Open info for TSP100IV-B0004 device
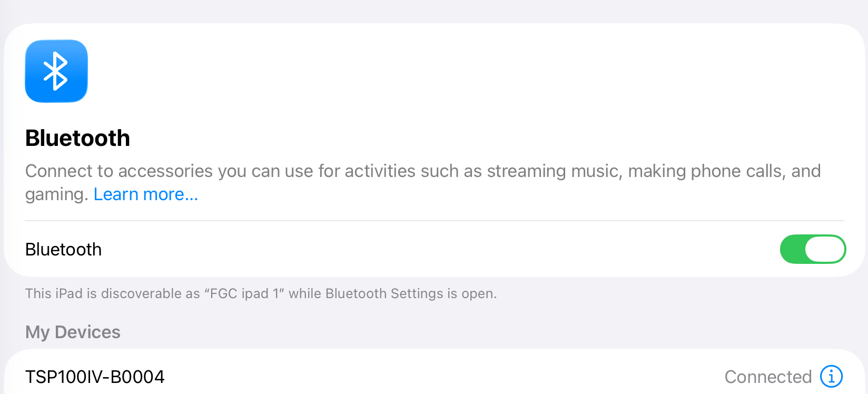The height and width of the screenshot is (394, 868). point(831,377)
